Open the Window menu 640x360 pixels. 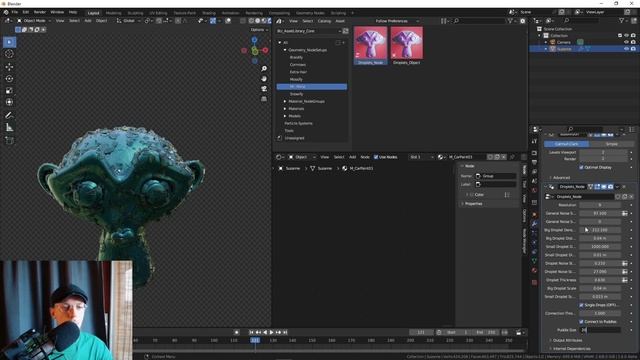[x=57, y=13]
